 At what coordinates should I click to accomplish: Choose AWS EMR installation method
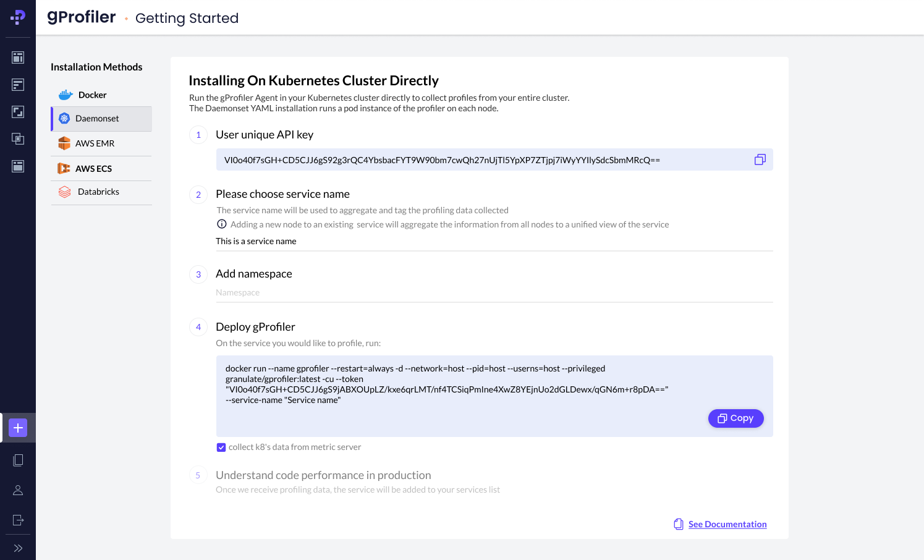coord(95,143)
